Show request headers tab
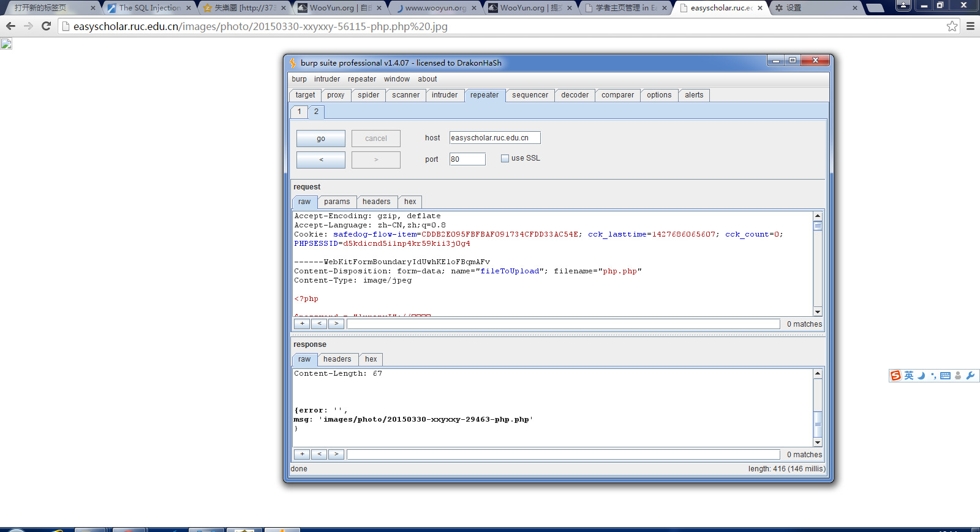 pos(377,202)
